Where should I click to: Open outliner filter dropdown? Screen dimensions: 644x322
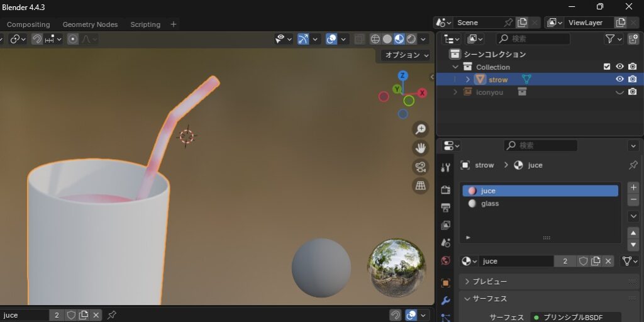click(614, 39)
